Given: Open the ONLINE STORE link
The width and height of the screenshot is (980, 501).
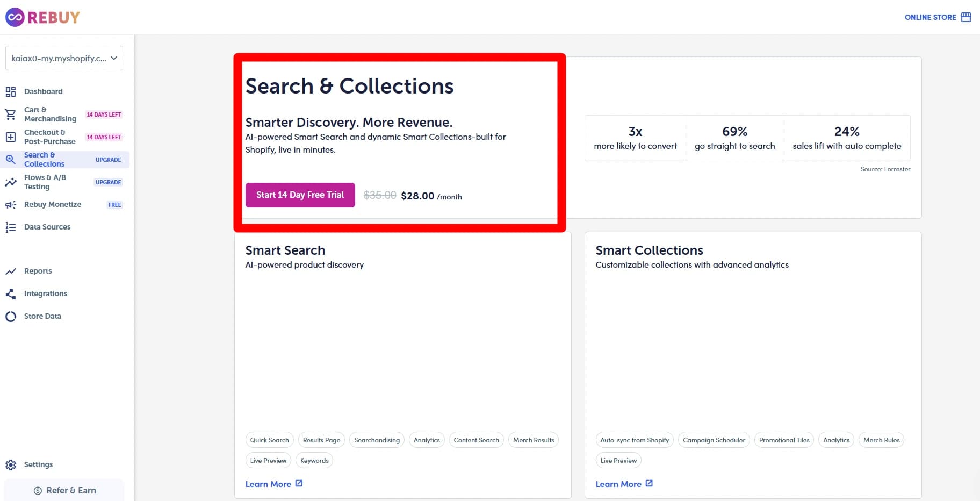Looking at the screenshot, I should pos(938,17).
